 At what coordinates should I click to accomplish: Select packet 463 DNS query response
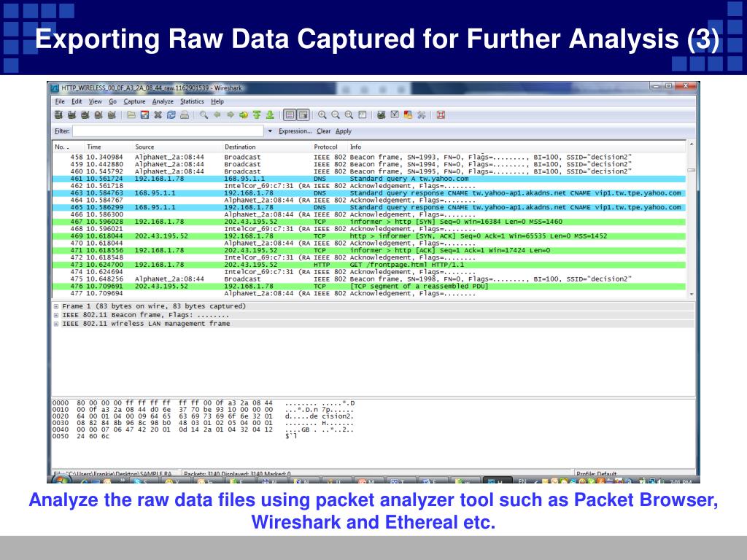(x=368, y=193)
